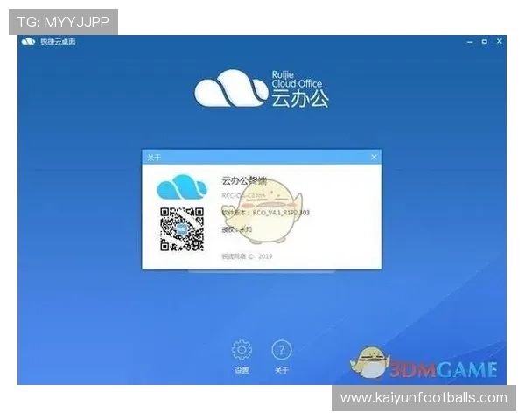Click the question mark About icon
Image resolution: width=525 pixels, height=420 pixels.
pyautogui.click(x=281, y=351)
